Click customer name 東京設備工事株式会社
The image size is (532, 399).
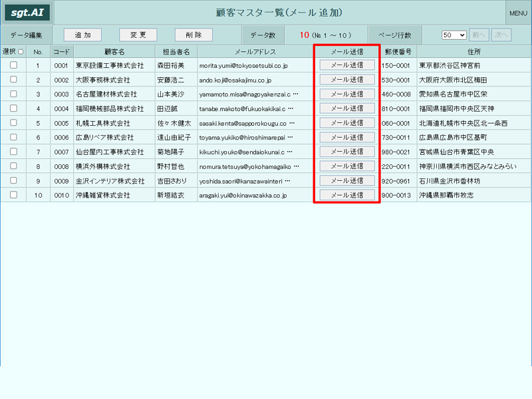pyautogui.click(x=110, y=65)
